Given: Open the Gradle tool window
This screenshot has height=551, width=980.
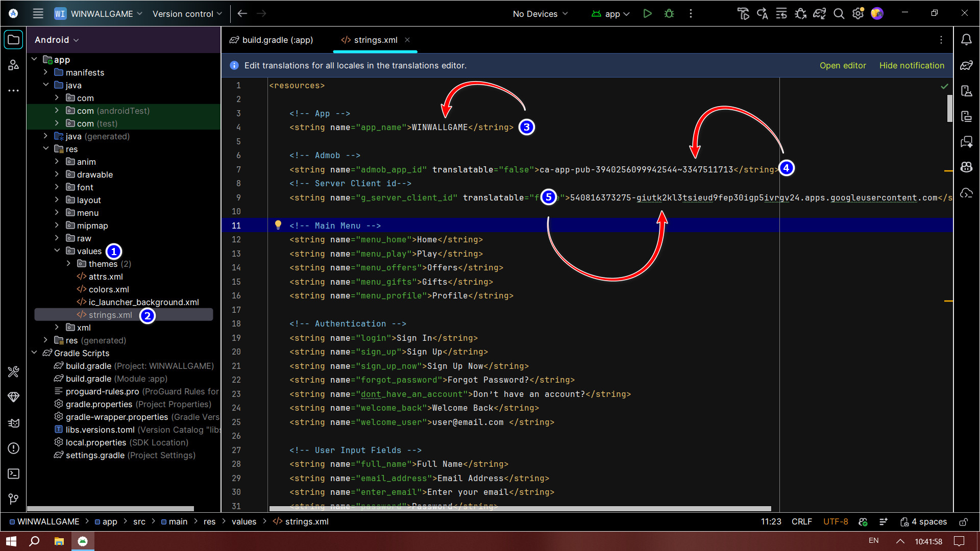Looking at the screenshot, I should [967, 65].
